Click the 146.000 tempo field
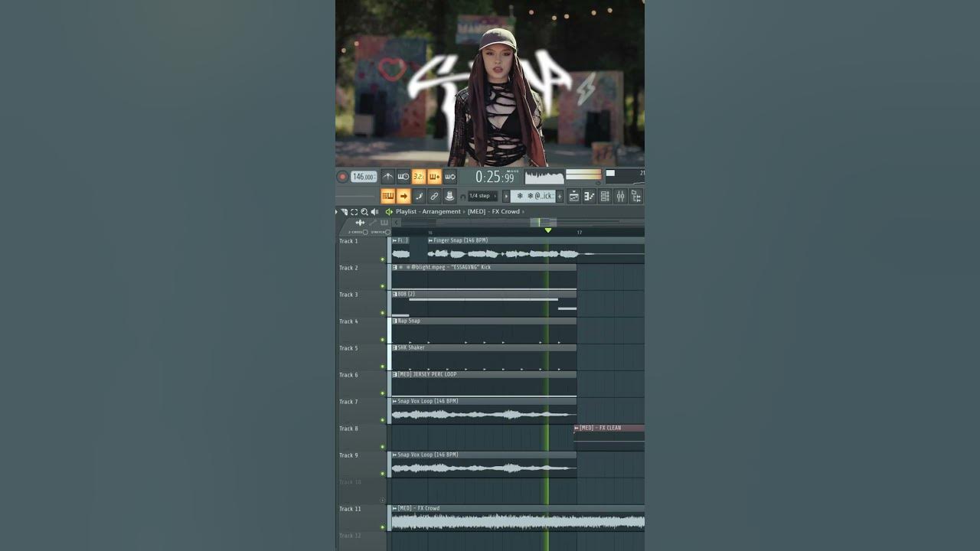980x551 pixels. [364, 177]
